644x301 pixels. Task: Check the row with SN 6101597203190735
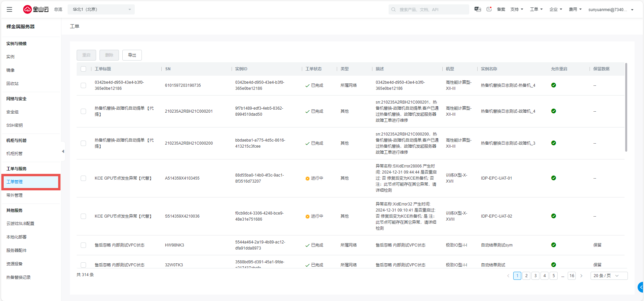83,85
